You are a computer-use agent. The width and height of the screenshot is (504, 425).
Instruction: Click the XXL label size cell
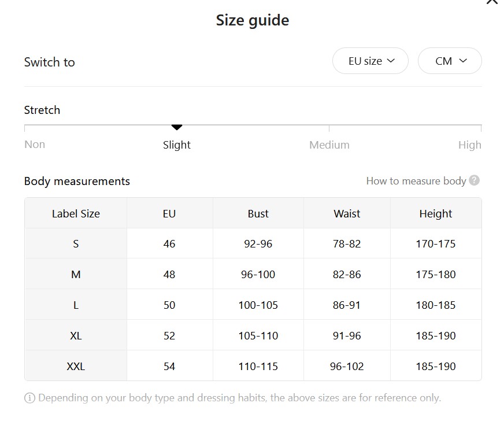(x=76, y=366)
